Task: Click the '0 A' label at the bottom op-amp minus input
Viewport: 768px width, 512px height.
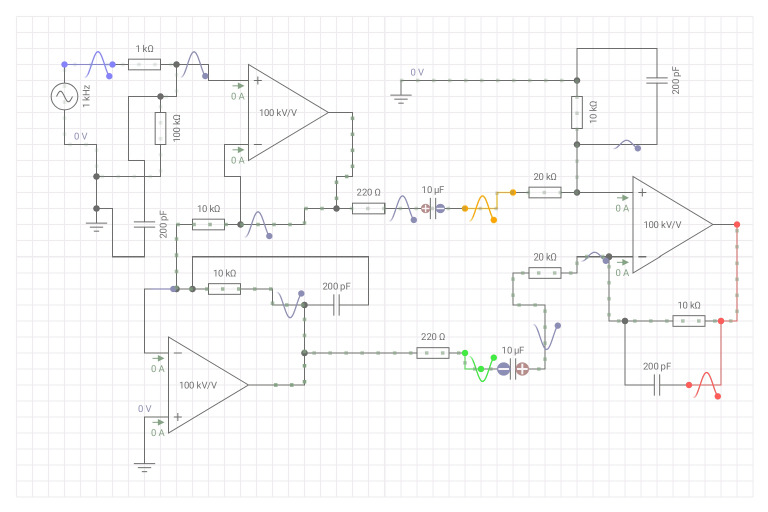Action: pyautogui.click(x=158, y=368)
